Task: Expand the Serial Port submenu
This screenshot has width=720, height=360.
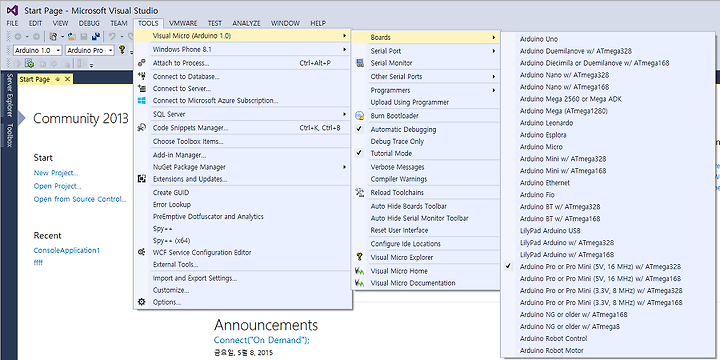Action: pyautogui.click(x=427, y=51)
